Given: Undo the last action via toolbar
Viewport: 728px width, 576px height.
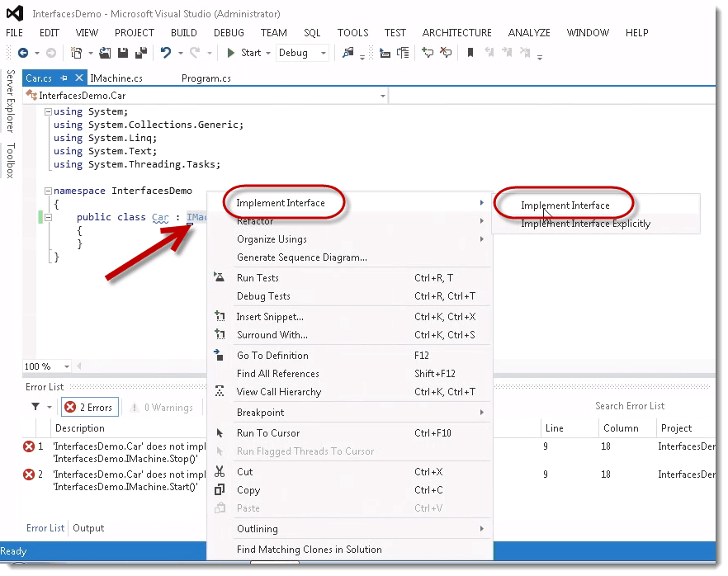Looking at the screenshot, I should pos(166,53).
